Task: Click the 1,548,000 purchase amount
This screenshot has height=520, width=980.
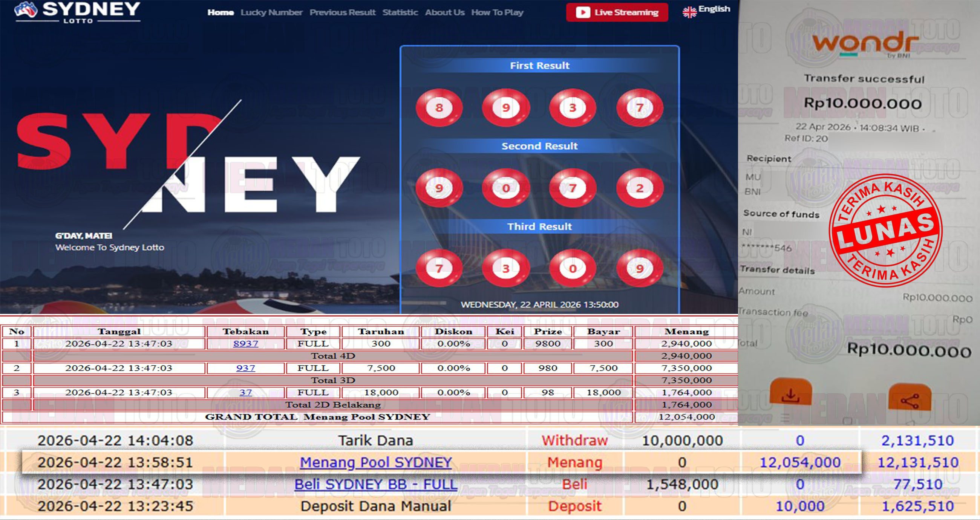Action: [x=682, y=484]
